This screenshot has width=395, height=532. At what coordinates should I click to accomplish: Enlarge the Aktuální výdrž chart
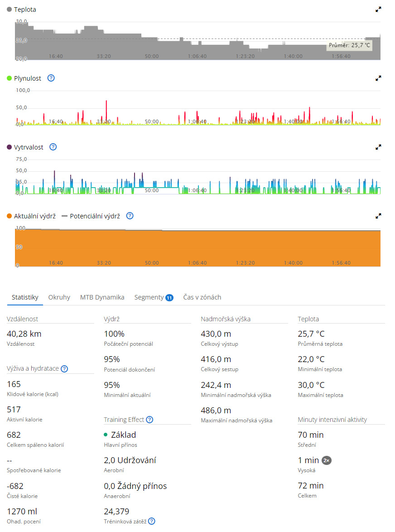pos(378,216)
